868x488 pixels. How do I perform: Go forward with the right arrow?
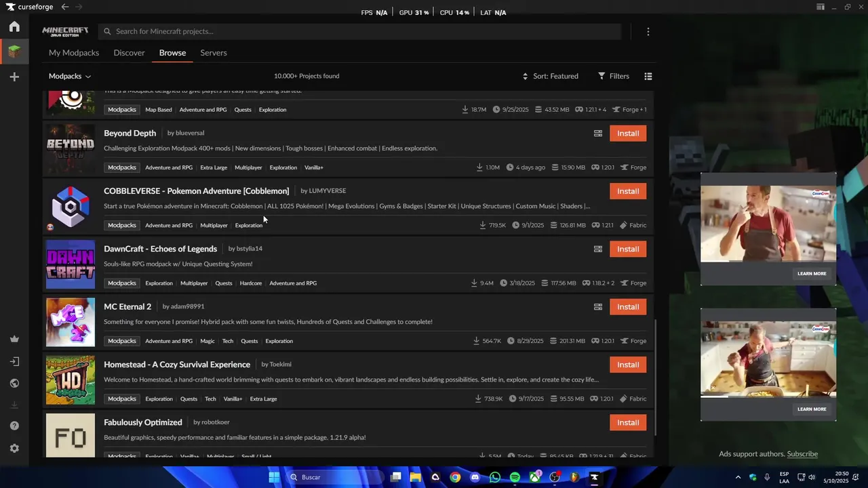click(x=79, y=7)
